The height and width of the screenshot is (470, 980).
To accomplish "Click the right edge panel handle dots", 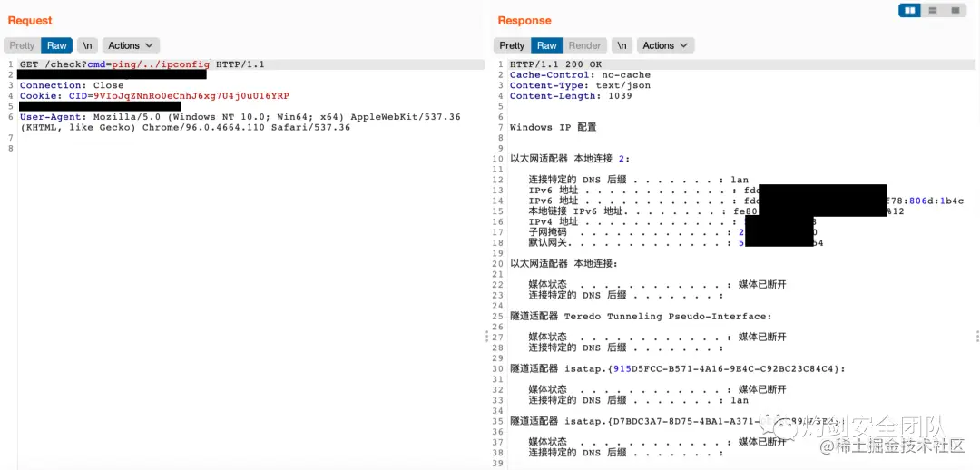I will [x=977, y=337].
